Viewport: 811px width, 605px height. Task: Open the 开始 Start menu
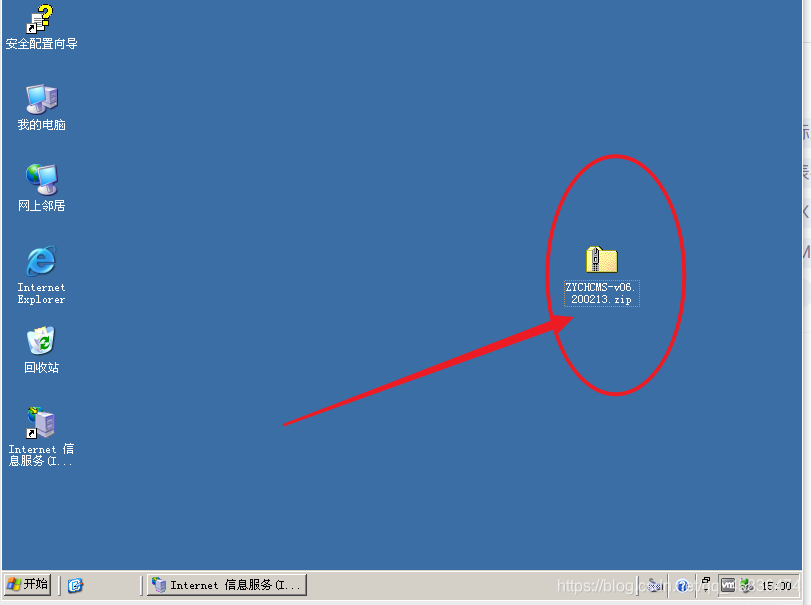[28, 585]
